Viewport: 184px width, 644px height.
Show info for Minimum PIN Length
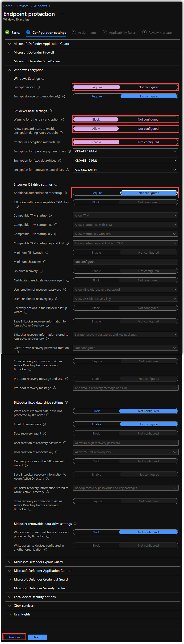click(47, 253)
